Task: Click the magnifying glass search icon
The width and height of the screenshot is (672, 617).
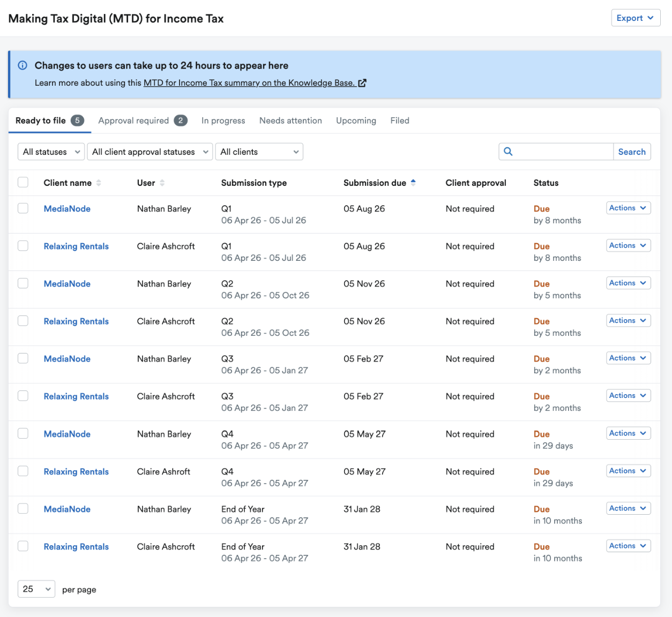Action: 508,152
